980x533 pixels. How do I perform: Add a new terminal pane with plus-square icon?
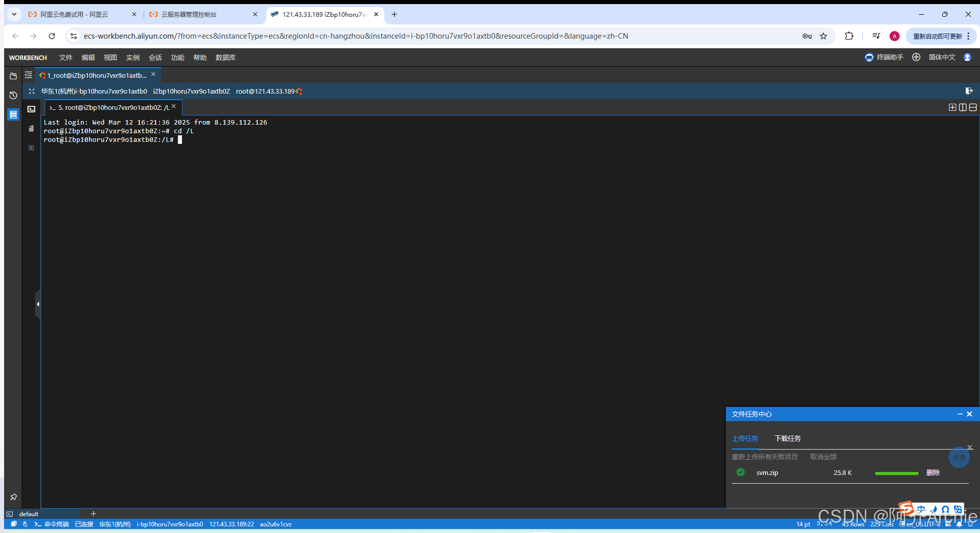point(953,107)
